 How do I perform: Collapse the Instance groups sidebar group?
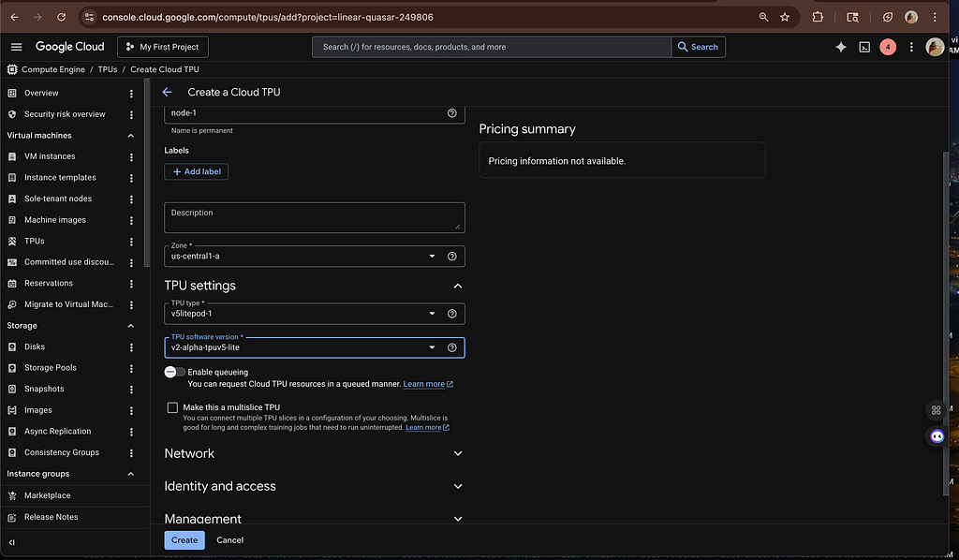pyautogui.click(x=130, y=474)
